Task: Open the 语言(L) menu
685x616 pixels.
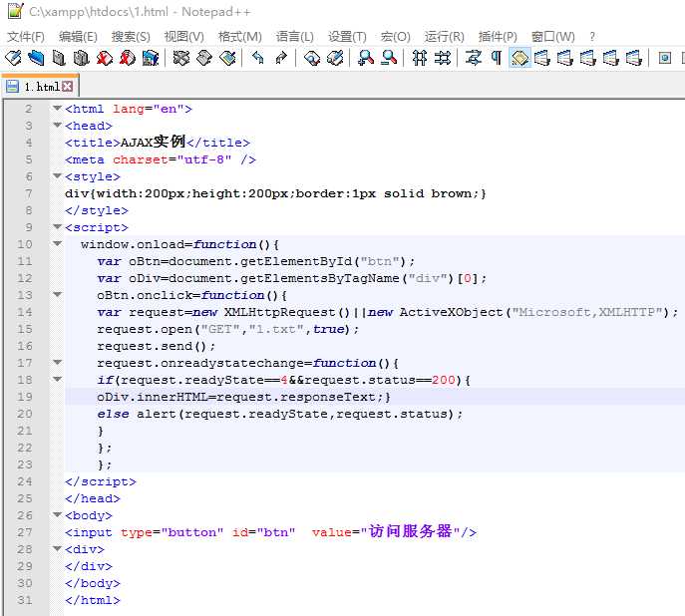Action: tap(295, 37)
